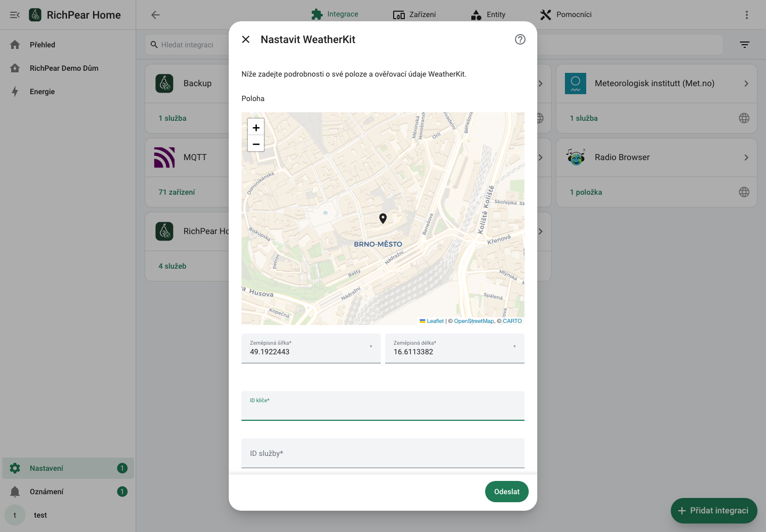Image resolution: width=766 pixels, height=532 pixels.
Task: Open the three-dot overflow menu
Action: (x=747, y=15)
